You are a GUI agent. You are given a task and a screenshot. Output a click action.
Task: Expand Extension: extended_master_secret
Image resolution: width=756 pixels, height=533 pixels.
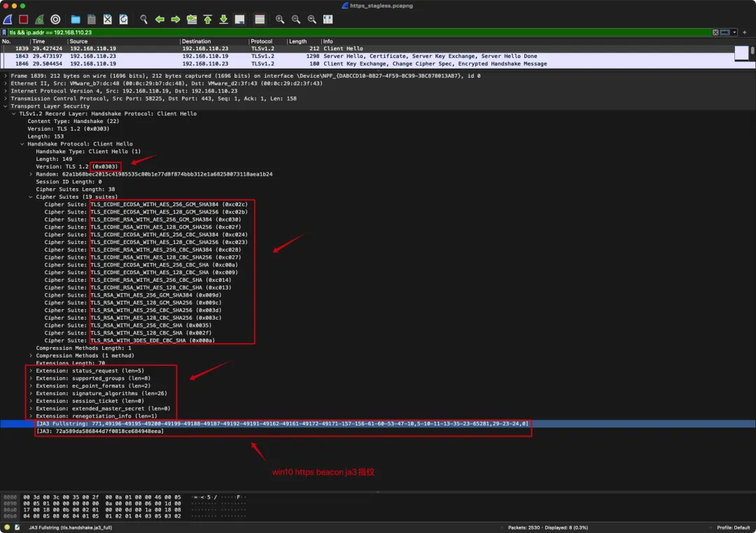point(31,408)
